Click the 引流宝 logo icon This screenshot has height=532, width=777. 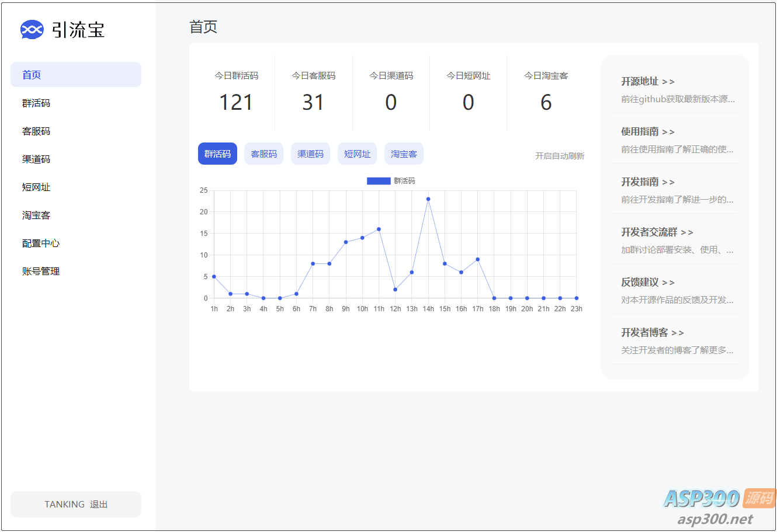[32, 29]
